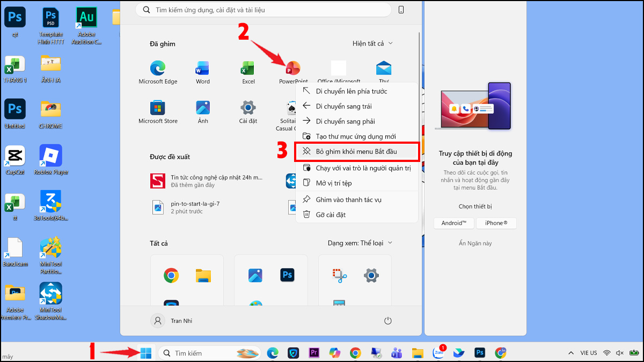644x362 pixels.
Task: Open the pinned Excel app
Action: click(248, 72)
